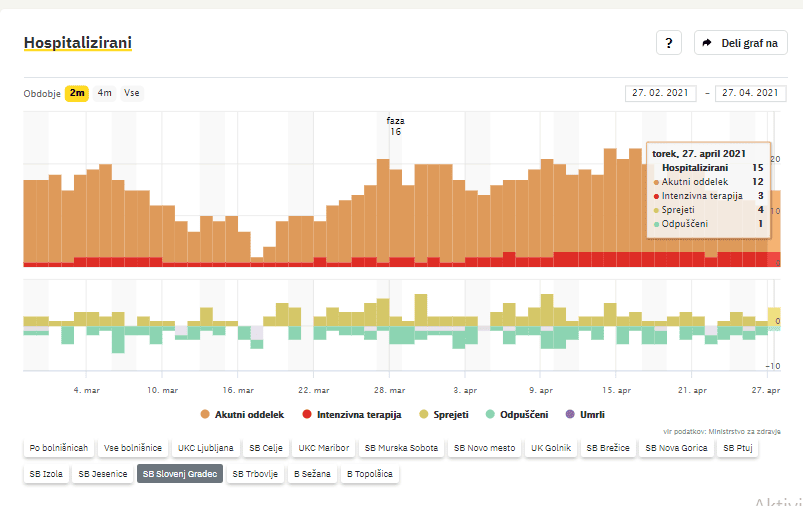Switch period to 4m
Screen dimensions: 803x506
click(105, 93)
